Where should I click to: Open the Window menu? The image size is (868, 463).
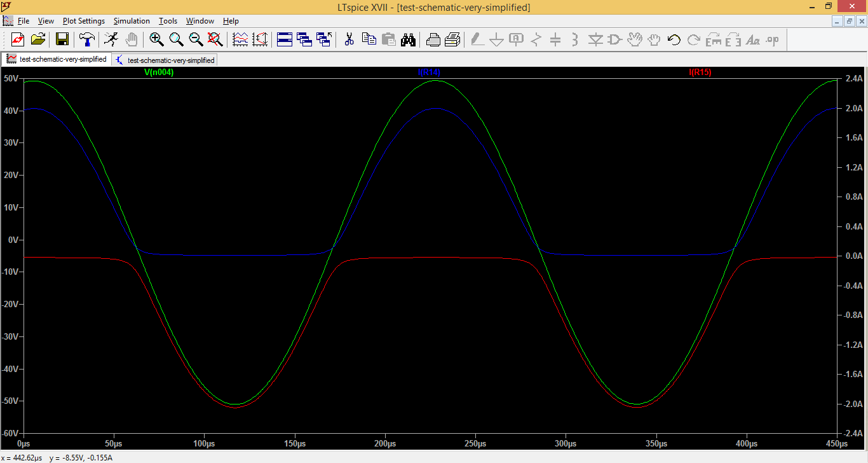200,21
